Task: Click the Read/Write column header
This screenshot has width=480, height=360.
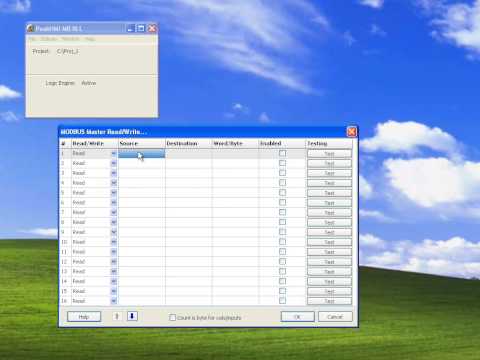Action: (x=95, y=143)
